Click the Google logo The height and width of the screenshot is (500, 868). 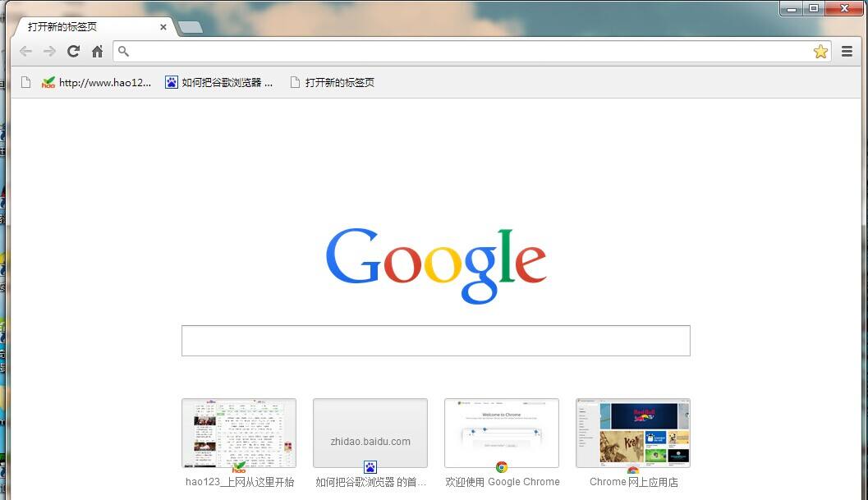[436, 264]
